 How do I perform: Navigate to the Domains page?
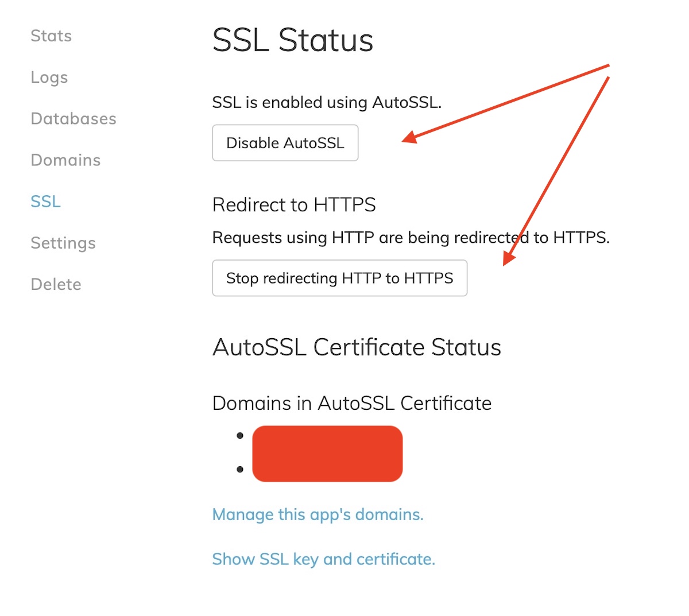(x=65, y=160)
